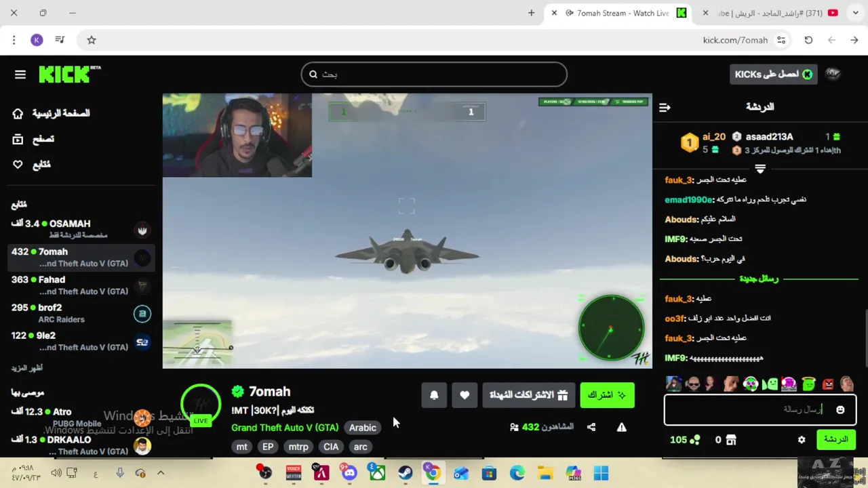Click the stream video player
Screen dimensions: 868x488
(407, 231)
